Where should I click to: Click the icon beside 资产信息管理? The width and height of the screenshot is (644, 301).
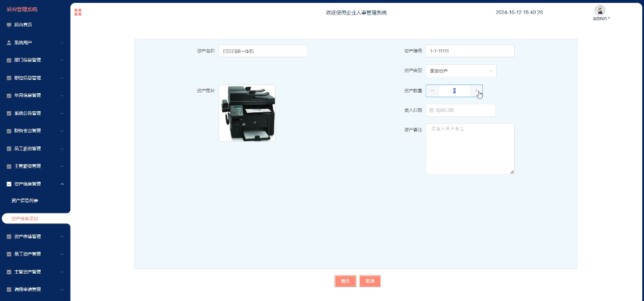pyautogui.click(x=9, y=184)
